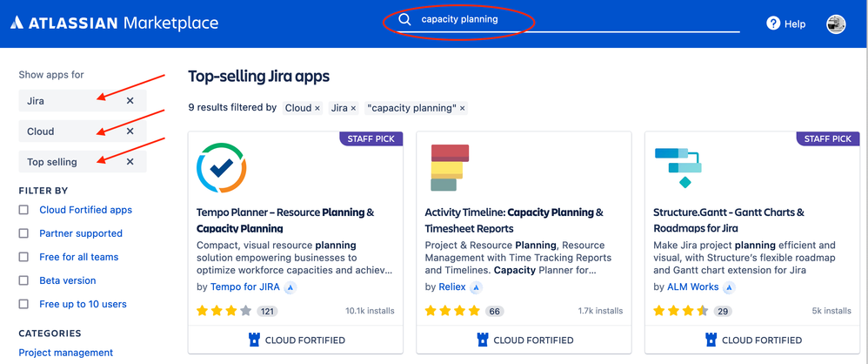
Task: Remove the Cloud tag from results filters
Action: pos(317,109)
